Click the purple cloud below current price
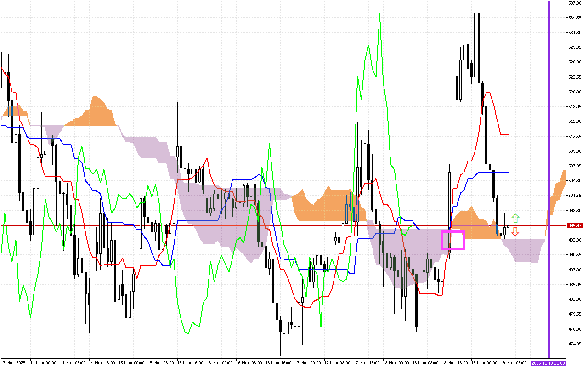 (x=524, y=251)
